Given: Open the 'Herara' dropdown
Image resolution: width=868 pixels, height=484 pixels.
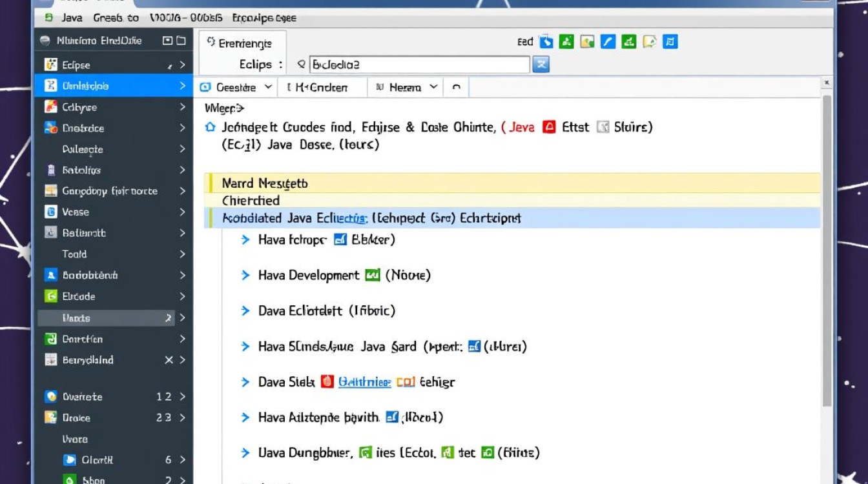Looking at the screenshot, I should click(x=433, y=87).
